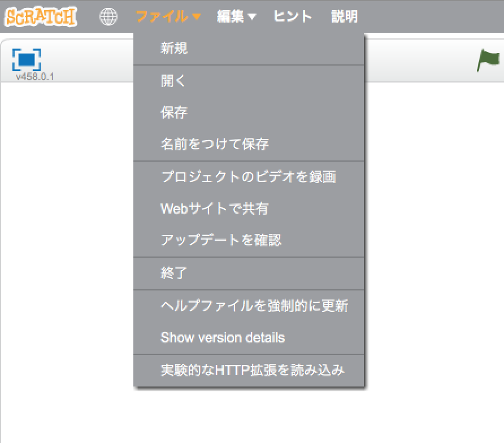Viewport: 504px width, 443px height.
Task: Open the language selection globe icon
Action: [108, 16]
